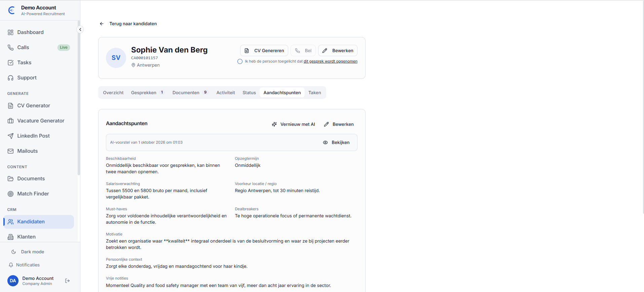Open the Documenten tab

click(x=190, y=93)
